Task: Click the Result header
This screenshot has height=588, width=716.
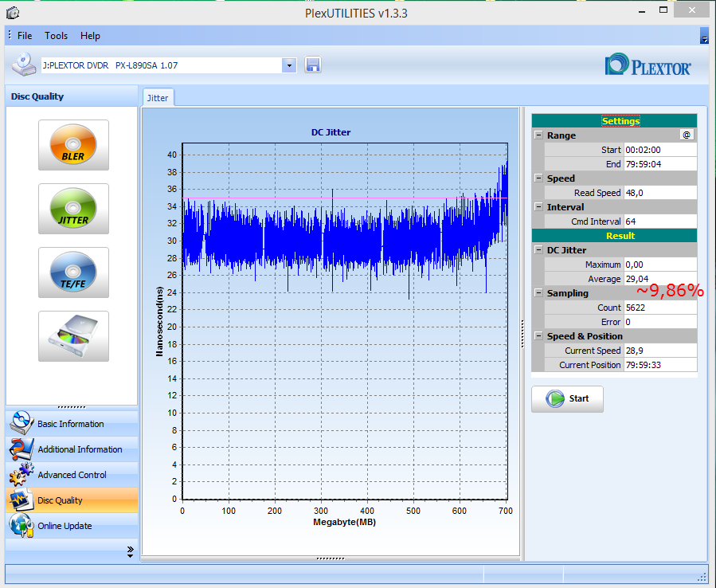Action: (614, 236)
